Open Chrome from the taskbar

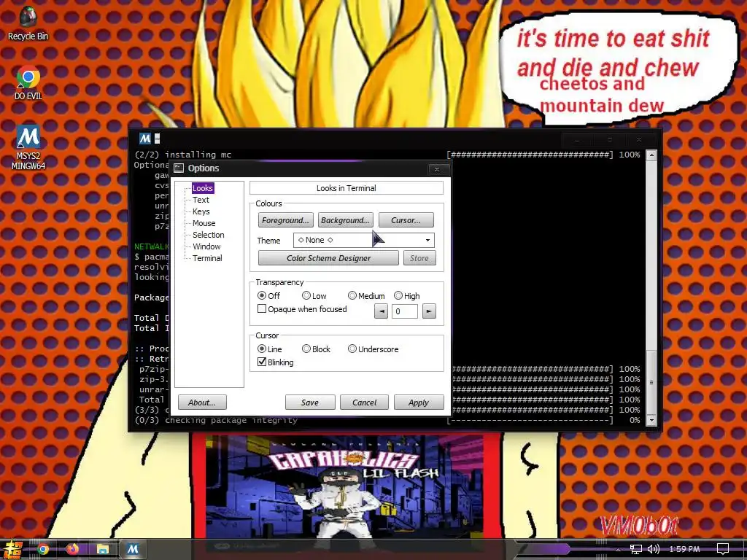coord(43,550)
